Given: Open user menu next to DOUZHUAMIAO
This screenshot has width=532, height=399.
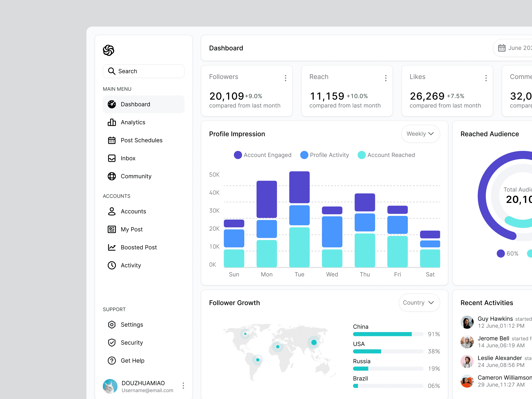Looking at the screenshot, I should [183, 385].
